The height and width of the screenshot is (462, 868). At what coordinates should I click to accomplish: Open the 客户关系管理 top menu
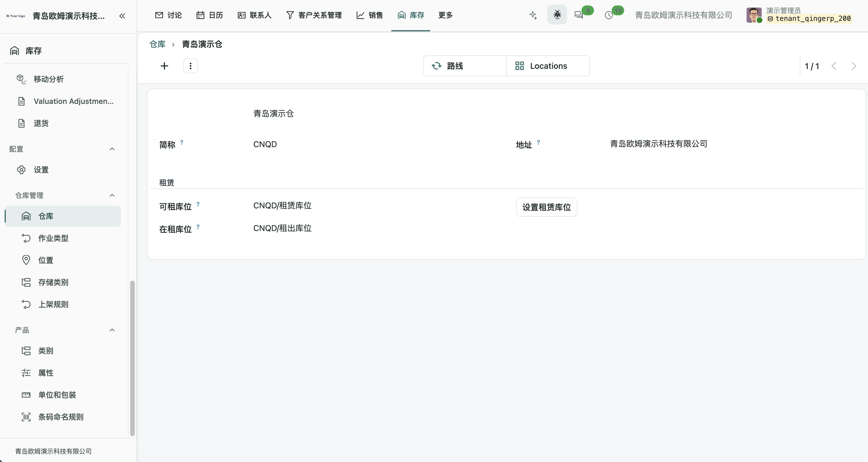314,15
